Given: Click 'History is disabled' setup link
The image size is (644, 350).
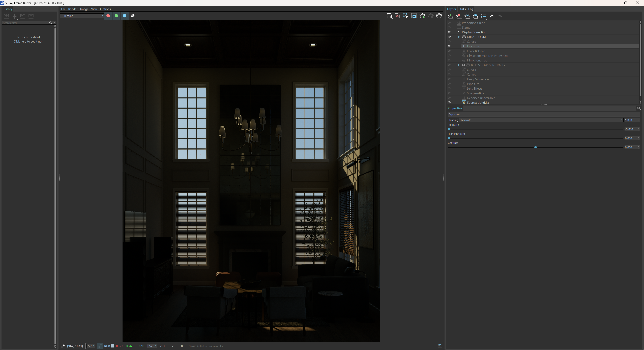Looking at the screenshot, I should (x=28, y=40).
